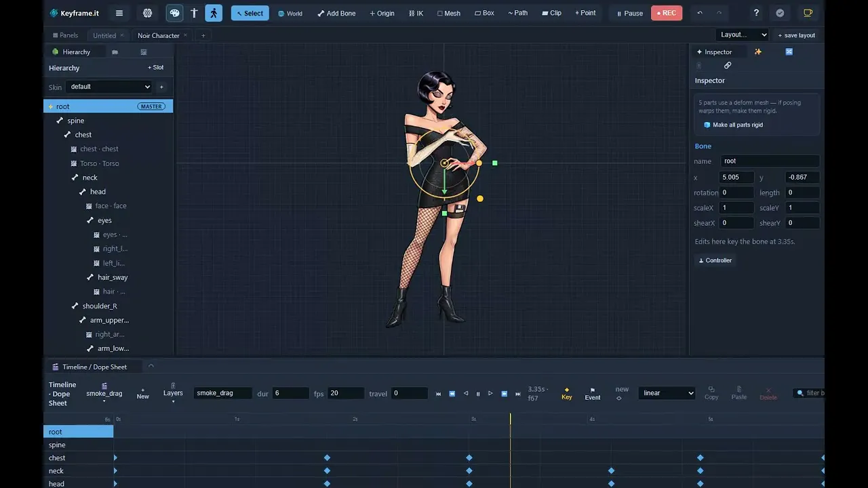The width and height of the screenshot is (868, 488).
Task: Click the checkmark status icon
Action: pos(780,13)
